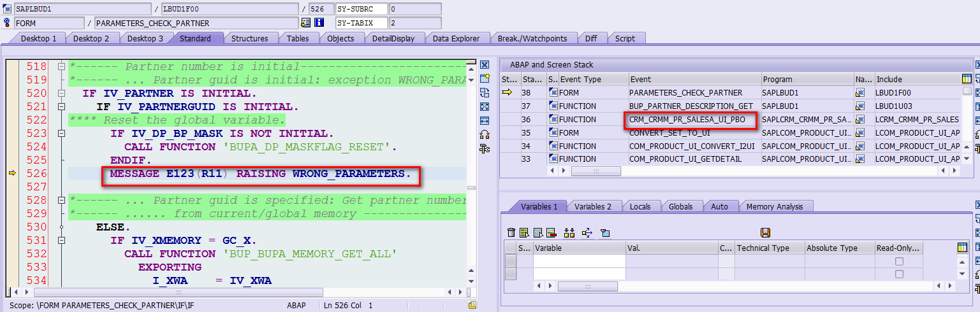Click the fourth icon in the Variables toolbar
The image size is (980, 312).
pyautogui.click(x=552, y=232)
